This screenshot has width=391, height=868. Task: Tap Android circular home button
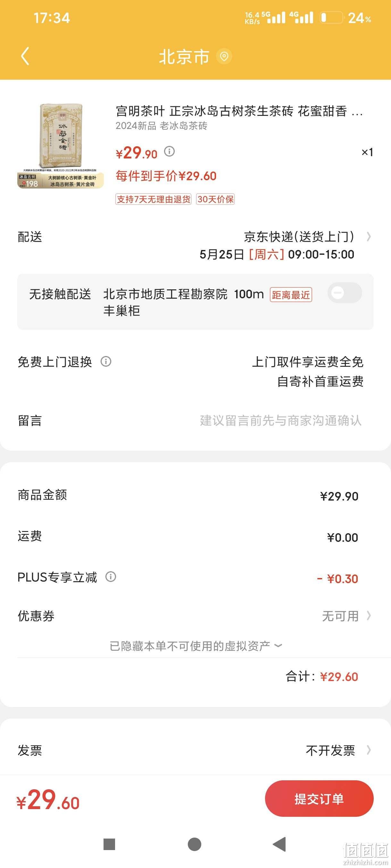195,844
